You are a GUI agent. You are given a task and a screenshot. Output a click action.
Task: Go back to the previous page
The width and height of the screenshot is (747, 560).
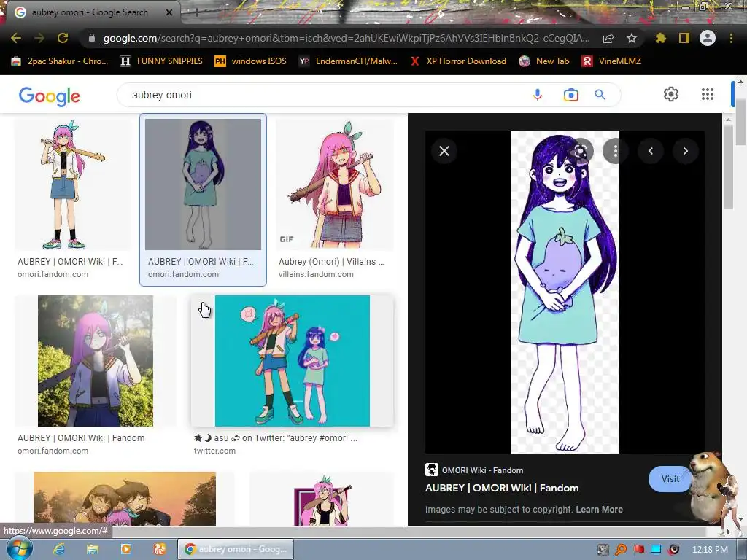tap(16, 38)
